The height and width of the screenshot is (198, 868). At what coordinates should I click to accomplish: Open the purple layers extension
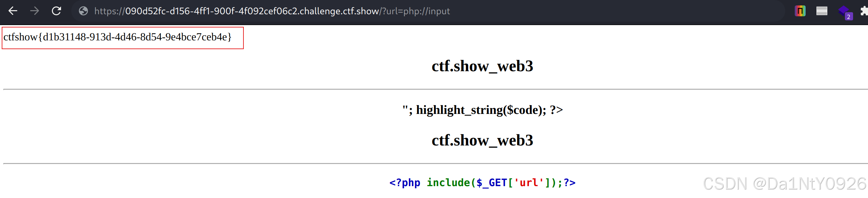click(x=843, y=11)
